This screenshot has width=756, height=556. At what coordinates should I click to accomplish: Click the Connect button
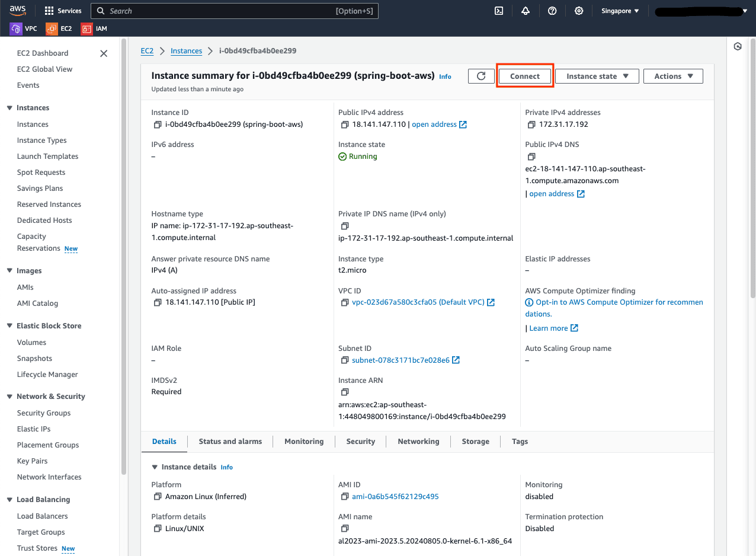point(525,76)
